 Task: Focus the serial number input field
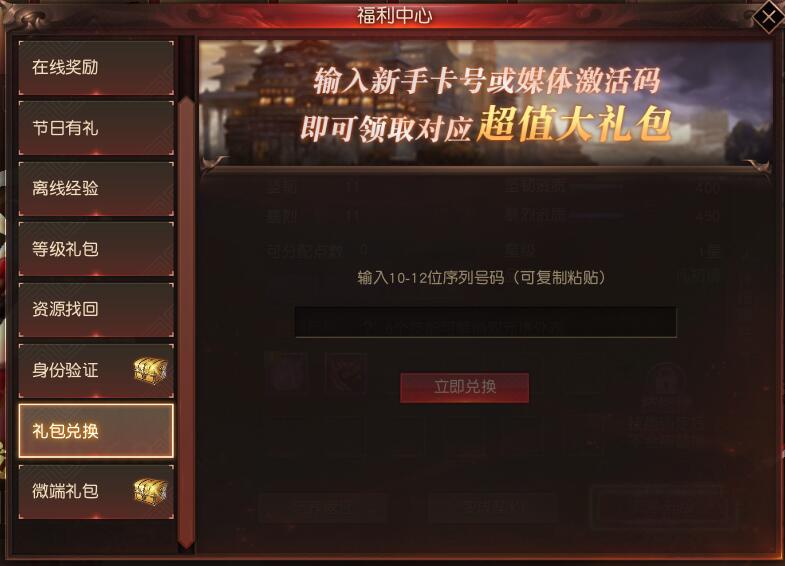coord(486,322)
